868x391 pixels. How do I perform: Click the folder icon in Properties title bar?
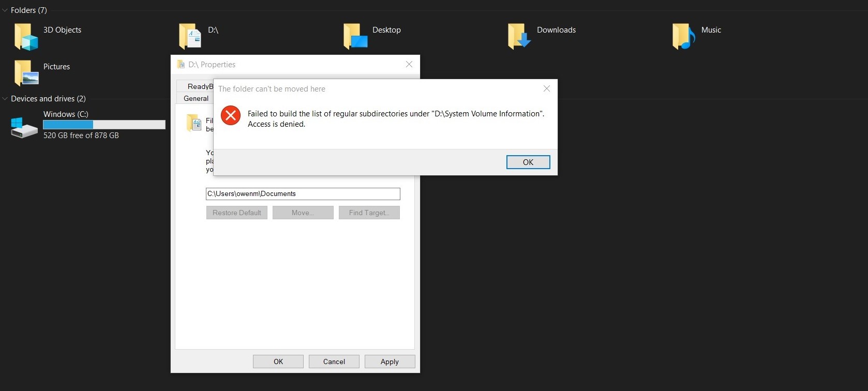181,65
